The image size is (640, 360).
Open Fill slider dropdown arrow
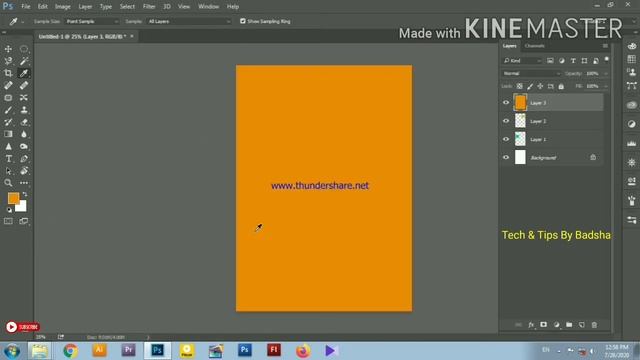point(606,87)
